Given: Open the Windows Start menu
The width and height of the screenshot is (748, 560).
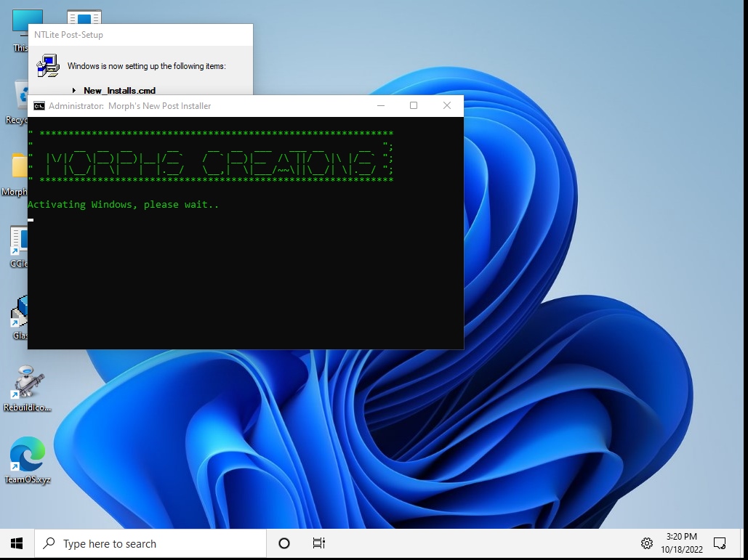Looking at the screenshot, I should coord(17,543).
